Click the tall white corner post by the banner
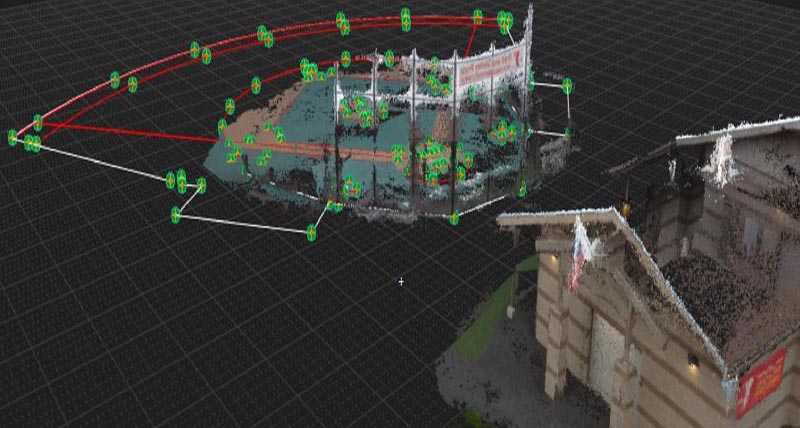Viewport: 800px width, 428px height. coord(528,60)
